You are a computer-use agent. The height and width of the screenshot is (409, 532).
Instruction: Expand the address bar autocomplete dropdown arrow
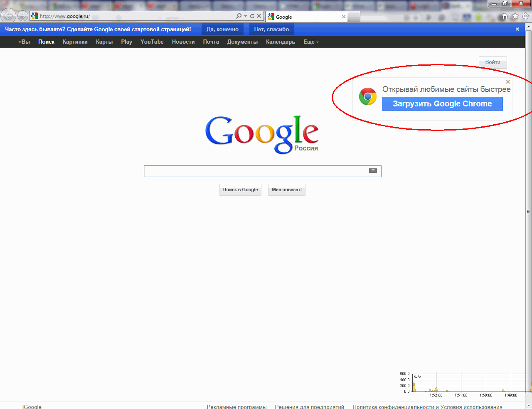click(245, 16)
